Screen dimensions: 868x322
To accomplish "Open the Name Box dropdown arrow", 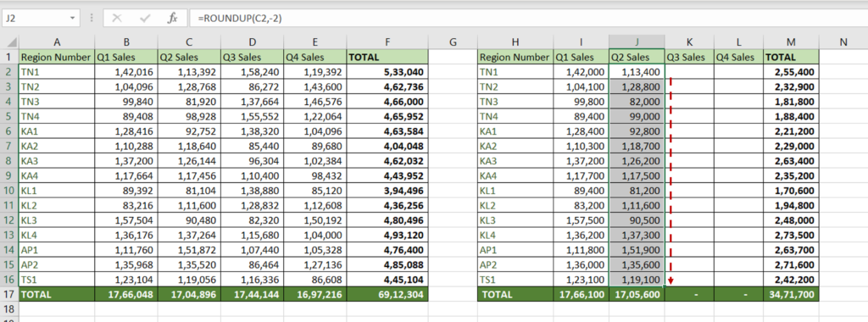I will click(73, 19).
